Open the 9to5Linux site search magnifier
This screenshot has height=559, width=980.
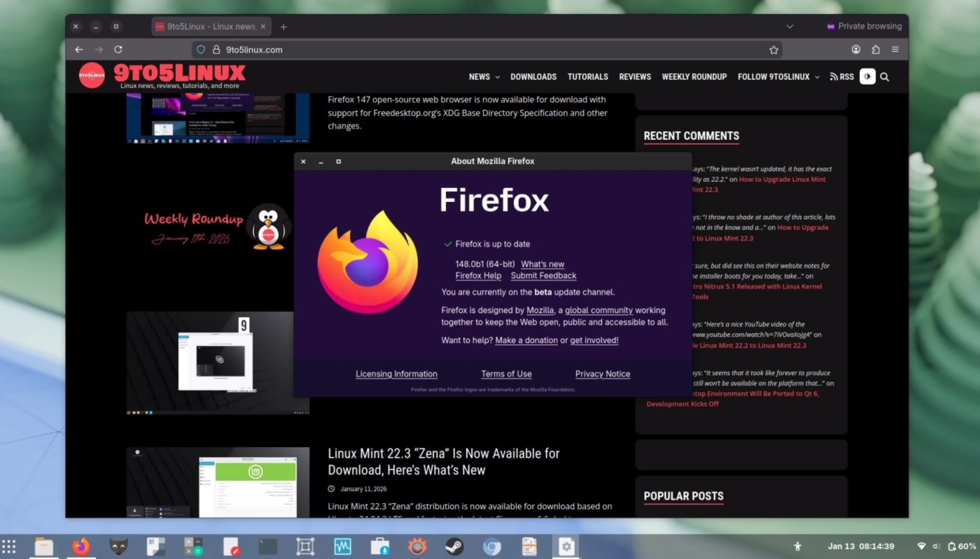click(885, 76)
